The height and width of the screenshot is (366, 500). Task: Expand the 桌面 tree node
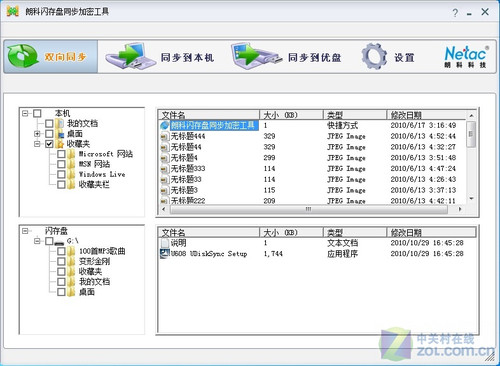coord(37,134)
